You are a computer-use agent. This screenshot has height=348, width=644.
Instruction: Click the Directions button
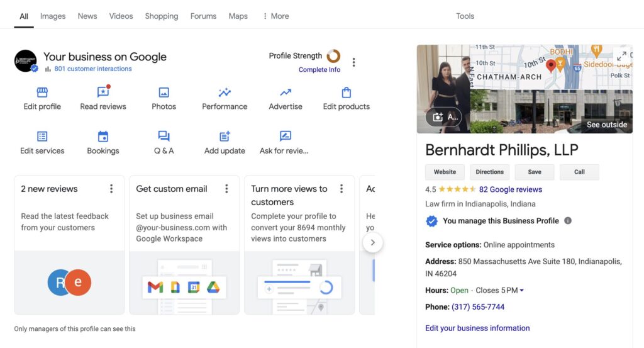[489, 172]
